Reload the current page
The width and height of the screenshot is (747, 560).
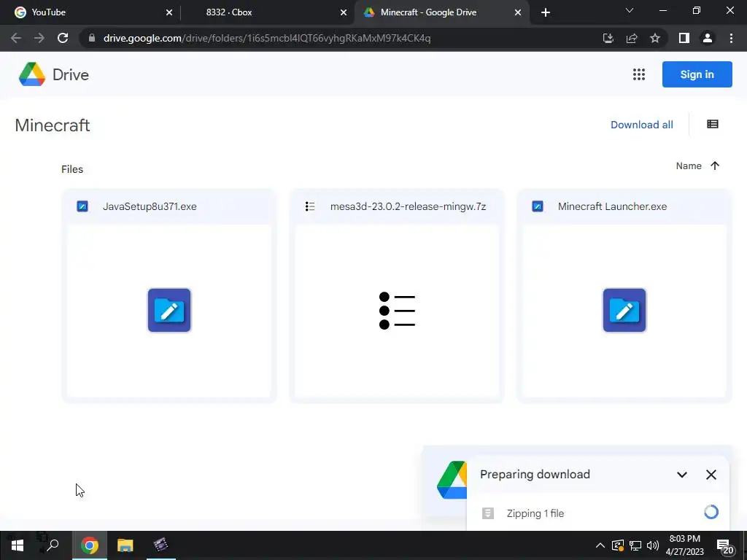(63, 38)
